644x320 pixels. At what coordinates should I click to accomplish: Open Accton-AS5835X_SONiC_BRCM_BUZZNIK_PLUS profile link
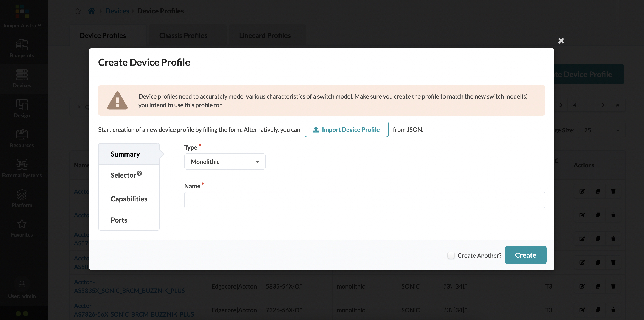click(129, 286)
